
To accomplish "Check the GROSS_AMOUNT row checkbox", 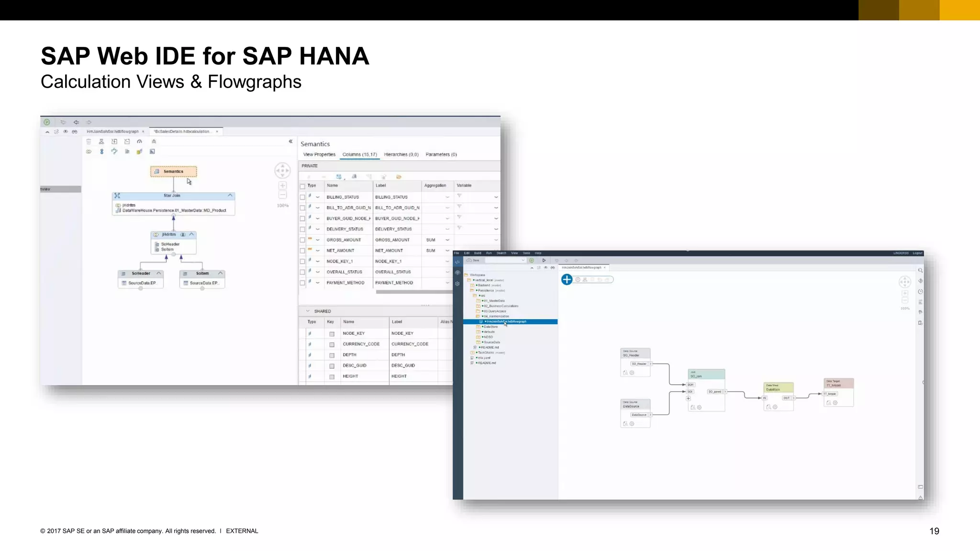I will click(302, 240).
